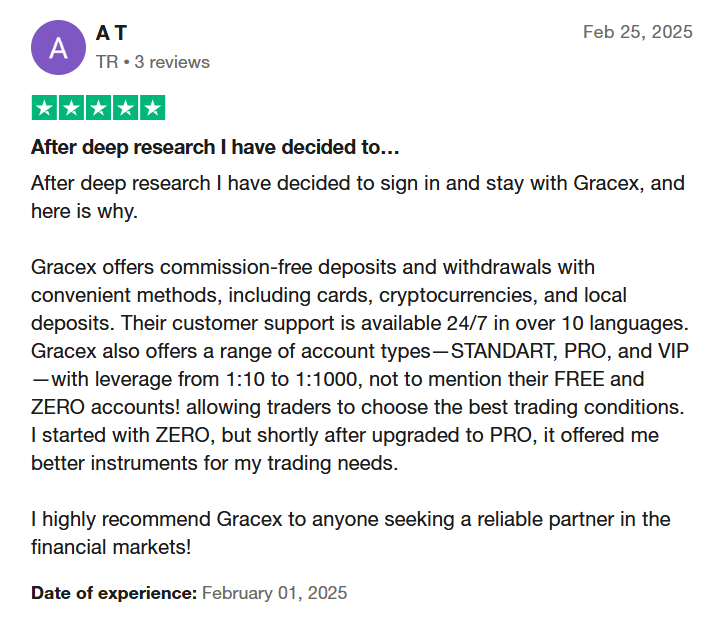Click the "TR" country code
The width and height of the screenshot is (727, 617).
click(x=107, y=62)
